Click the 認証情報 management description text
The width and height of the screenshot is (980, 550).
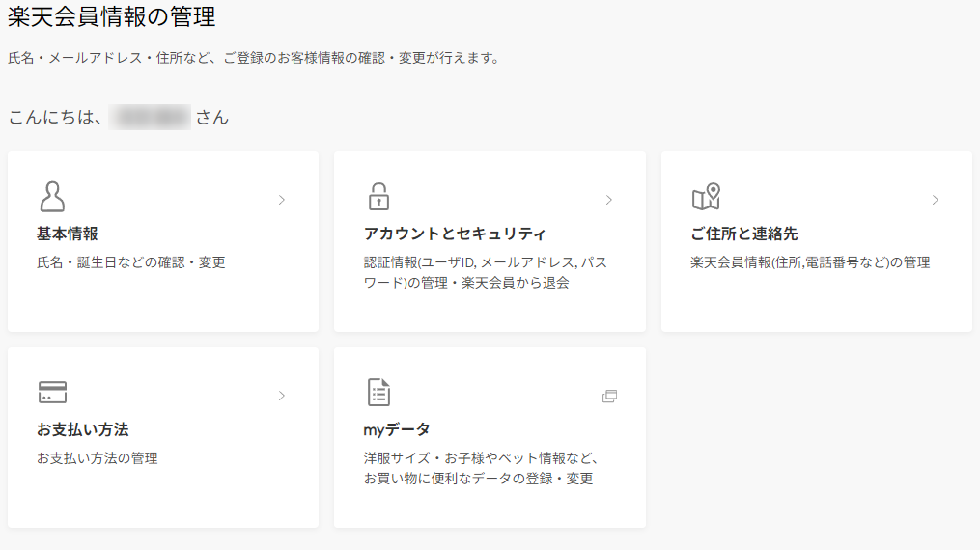[x=485, y=272]
